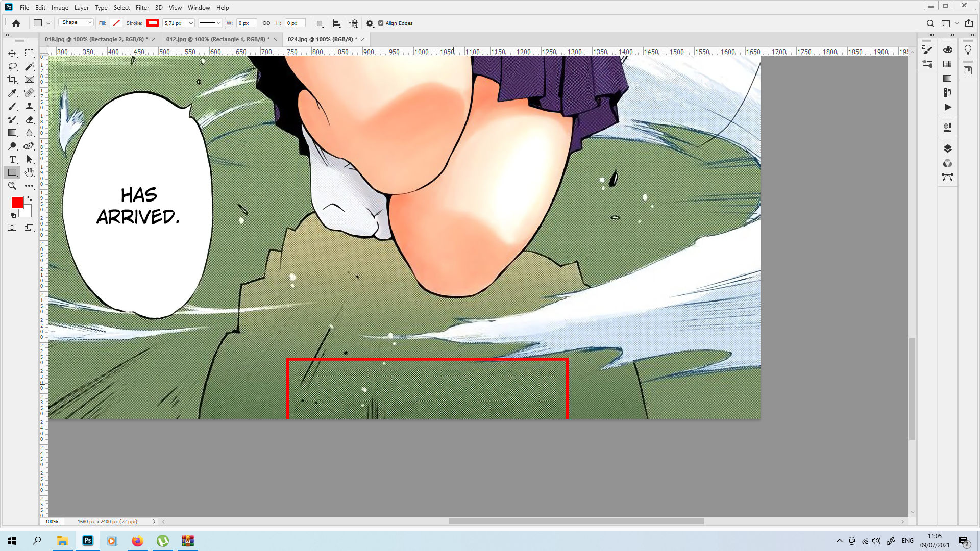Swap foreground and background colors
980x551 pixels.
pyautogui.click(x=30, y=198)
